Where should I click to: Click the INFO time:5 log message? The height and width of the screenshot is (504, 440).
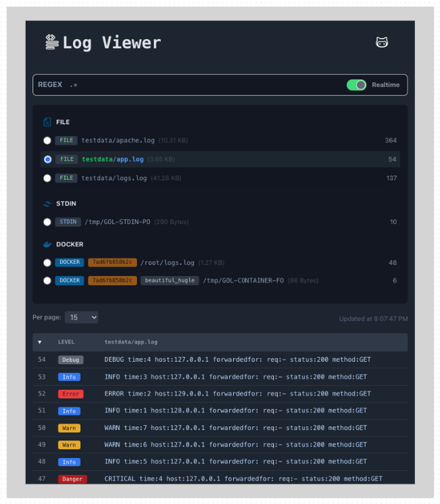click(236, 461)
